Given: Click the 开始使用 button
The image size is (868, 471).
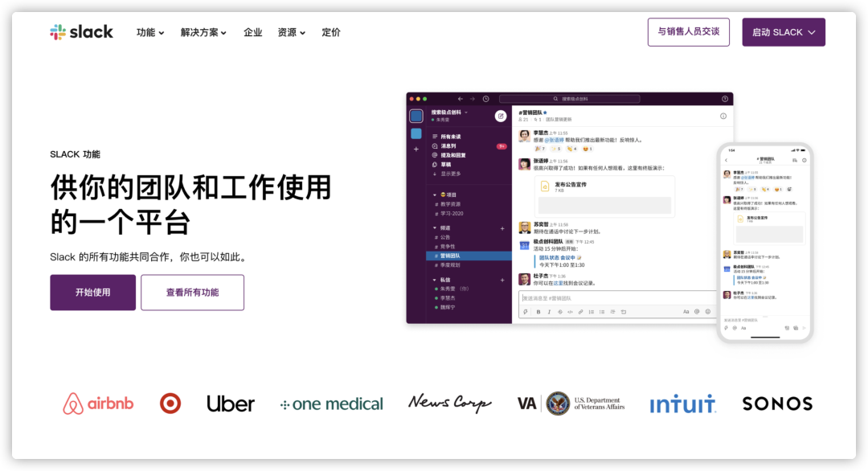Looking at the screenshot, I should click(x=92, y=292).
